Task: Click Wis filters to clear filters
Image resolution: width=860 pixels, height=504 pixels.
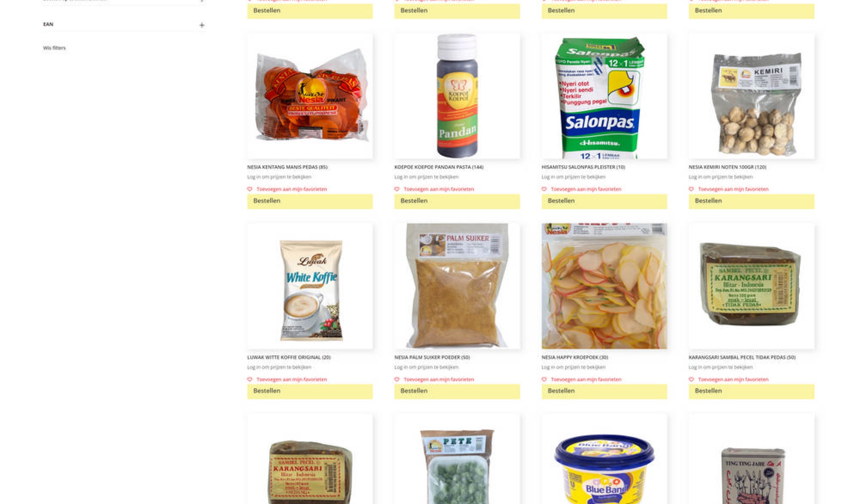Action: point(54,48)
